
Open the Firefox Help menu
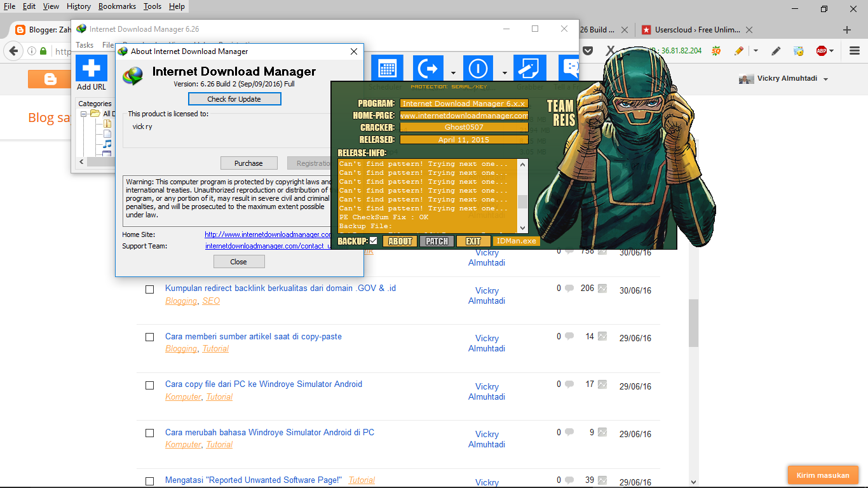pos(177,6)
